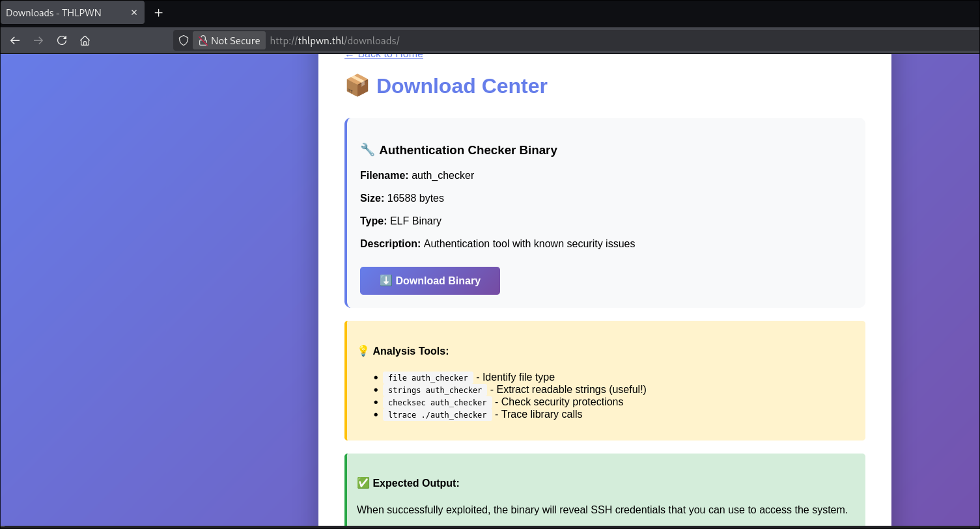Screen dimensions: 980x529
Task: Click the 'ltrace ./auth_checker' code snippet
Action: [437, 414]
